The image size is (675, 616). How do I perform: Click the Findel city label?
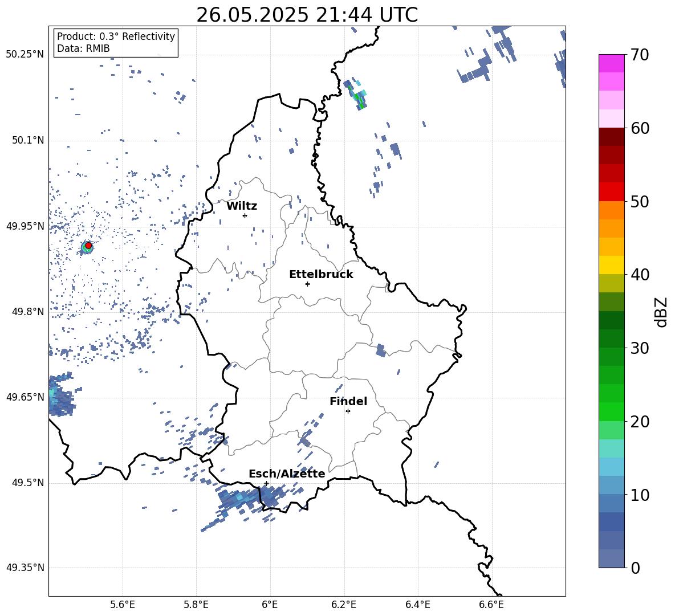tap(348, 401)
